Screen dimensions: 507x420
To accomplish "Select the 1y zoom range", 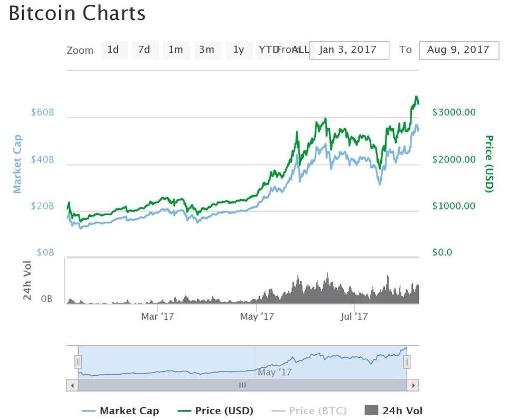I will tap(238, 50).
